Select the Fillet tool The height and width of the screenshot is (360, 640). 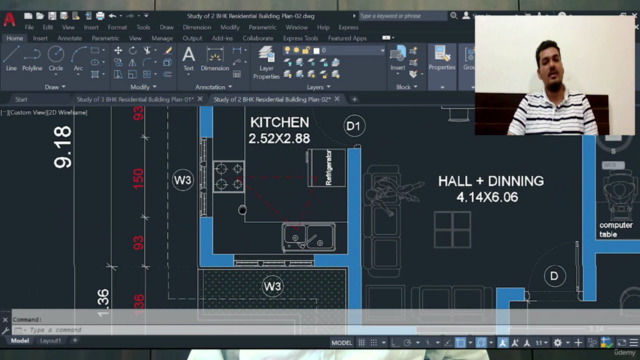(147, 62)
